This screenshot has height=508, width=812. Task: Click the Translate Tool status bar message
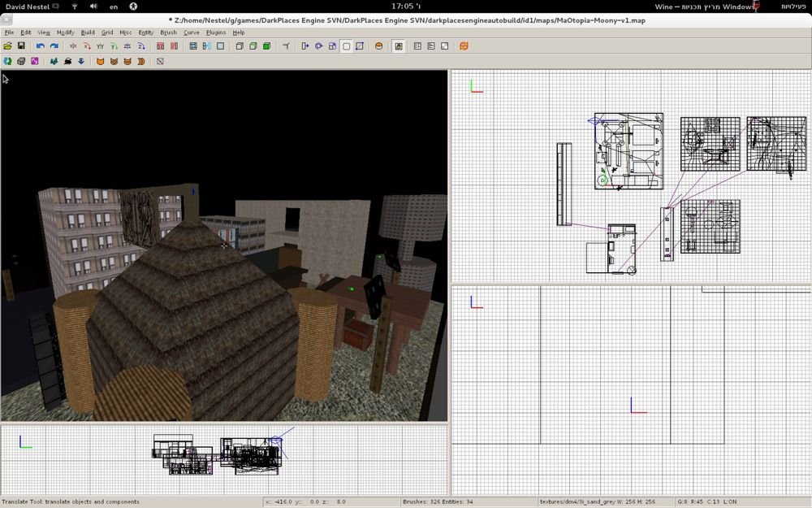point(71,501)
